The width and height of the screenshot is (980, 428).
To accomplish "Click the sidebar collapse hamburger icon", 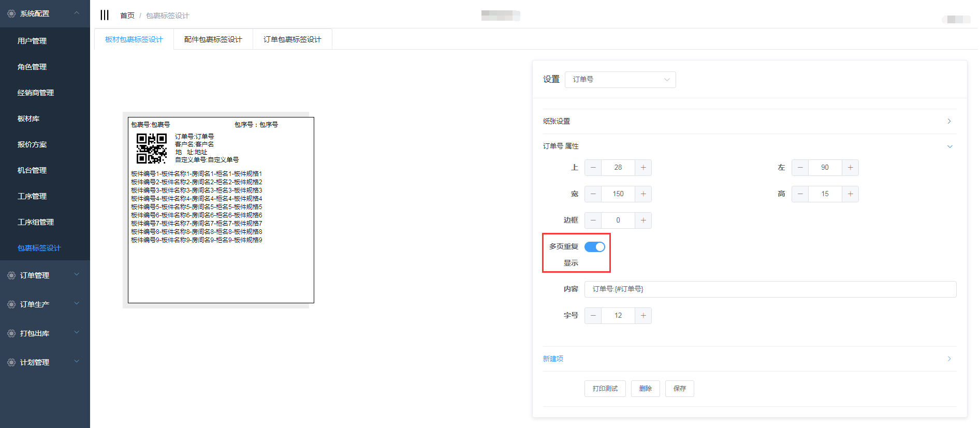I will click(105, 15).
